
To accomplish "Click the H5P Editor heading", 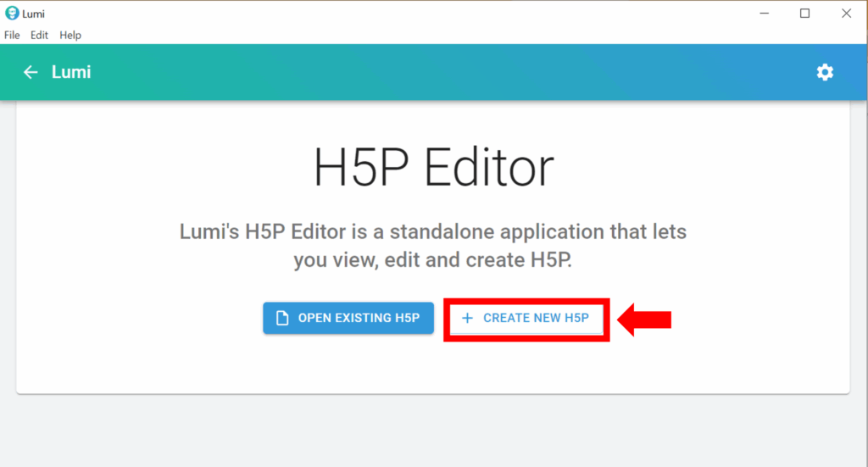I will point(433,168).
